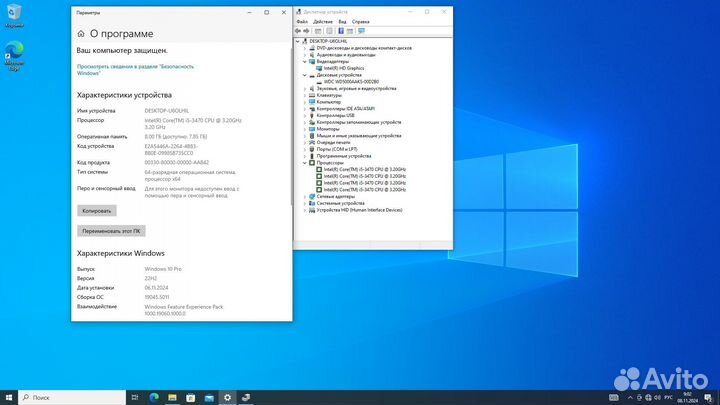720x405 pixels.
Task: Open the Справка menu in Device Manager
Action: pyautogui.click(x=360, y=22)
